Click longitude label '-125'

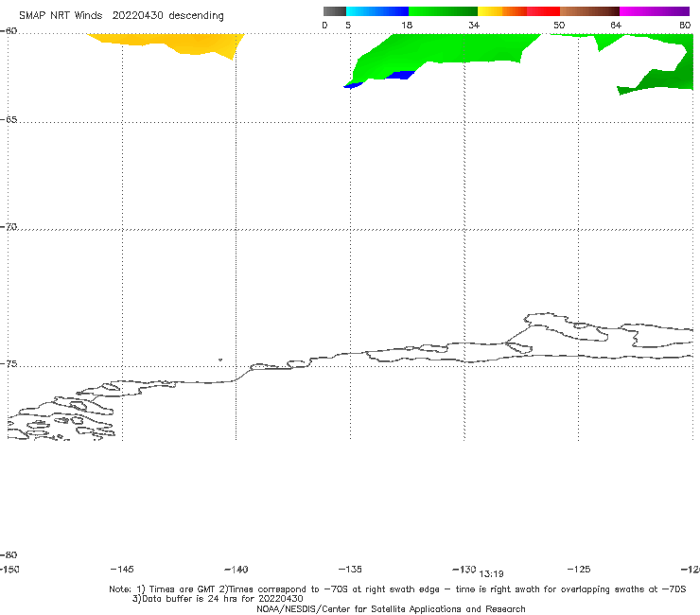coord(579,569)
